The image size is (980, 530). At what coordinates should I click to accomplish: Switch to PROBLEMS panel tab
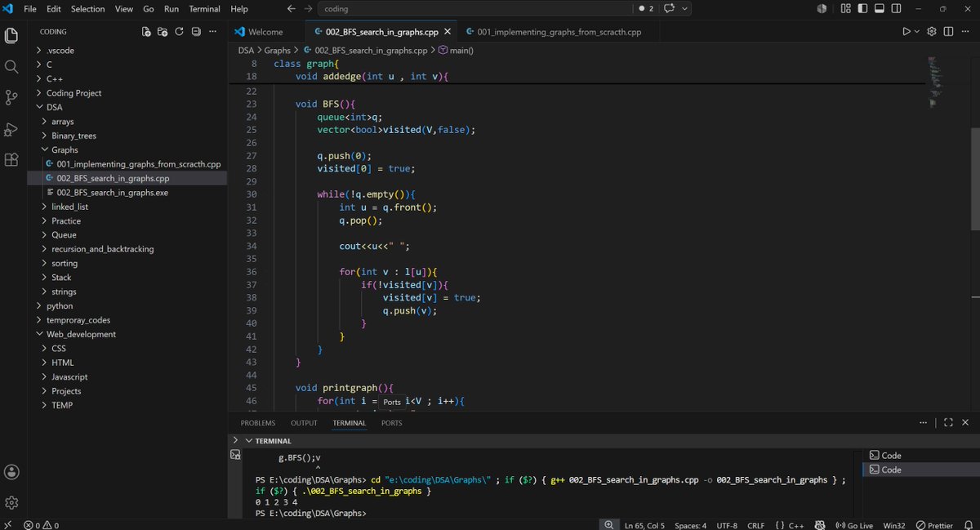pos(258,423)
